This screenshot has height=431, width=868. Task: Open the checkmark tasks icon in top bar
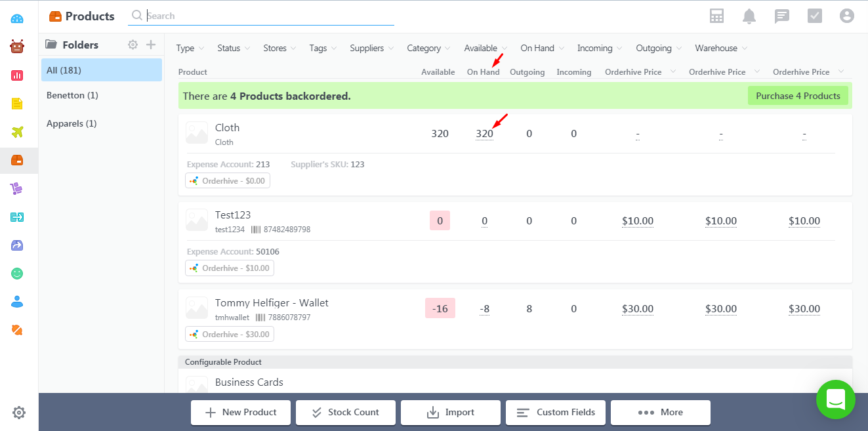[x=814, y=16]
